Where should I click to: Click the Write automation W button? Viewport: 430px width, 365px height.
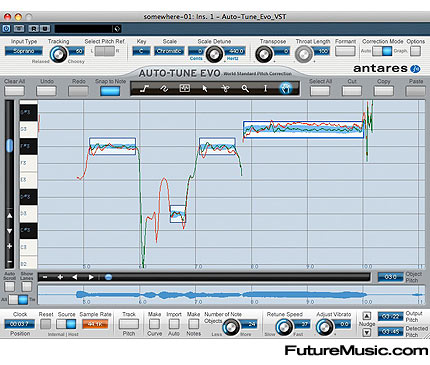click(x=45, y=29)
